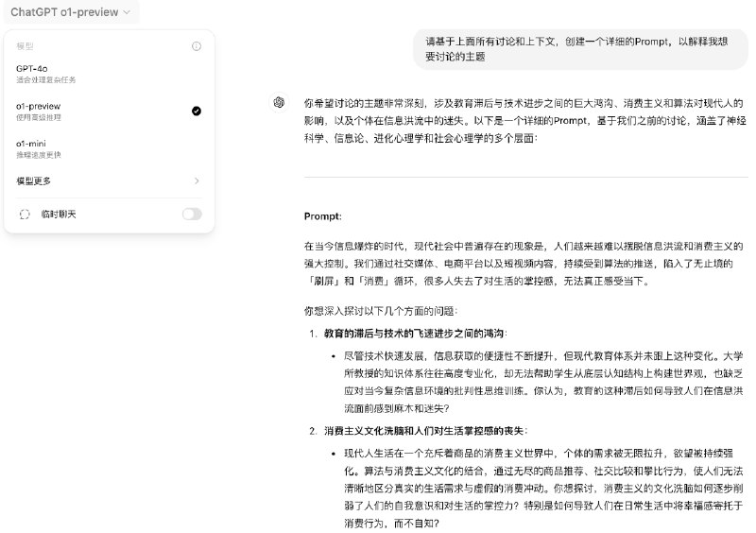Click the 模型更多 label

[x=34, y=181]
